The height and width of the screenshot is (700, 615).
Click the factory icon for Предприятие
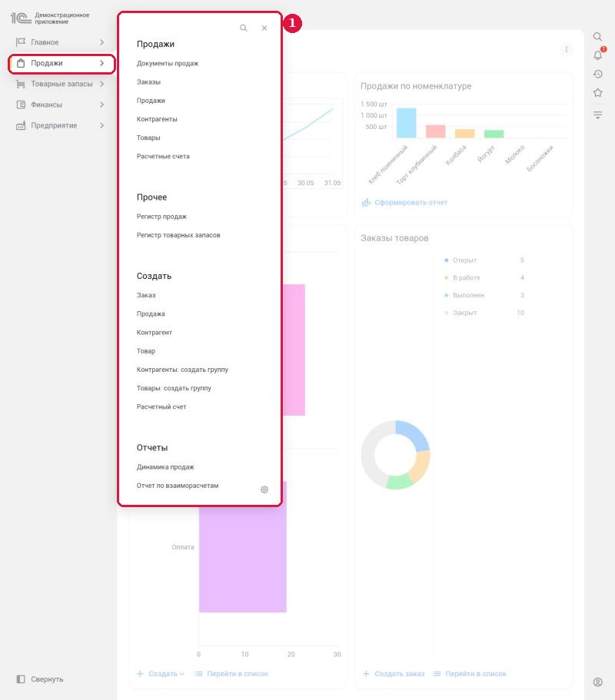coord(21,125)
